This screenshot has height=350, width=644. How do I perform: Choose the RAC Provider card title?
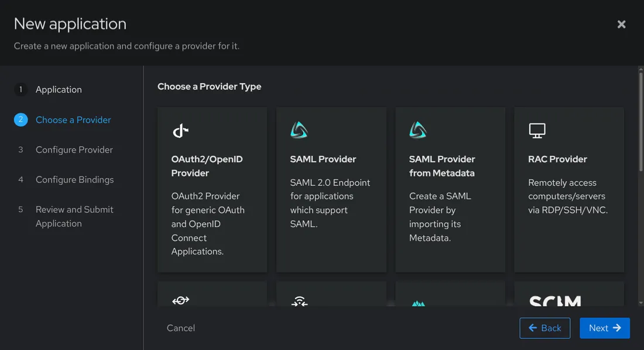click(x=557, y=159)
